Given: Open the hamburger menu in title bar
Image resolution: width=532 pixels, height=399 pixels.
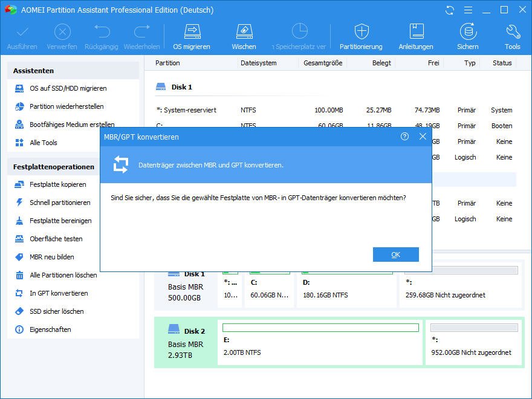Looking at the screenshot, I should 468,10.
